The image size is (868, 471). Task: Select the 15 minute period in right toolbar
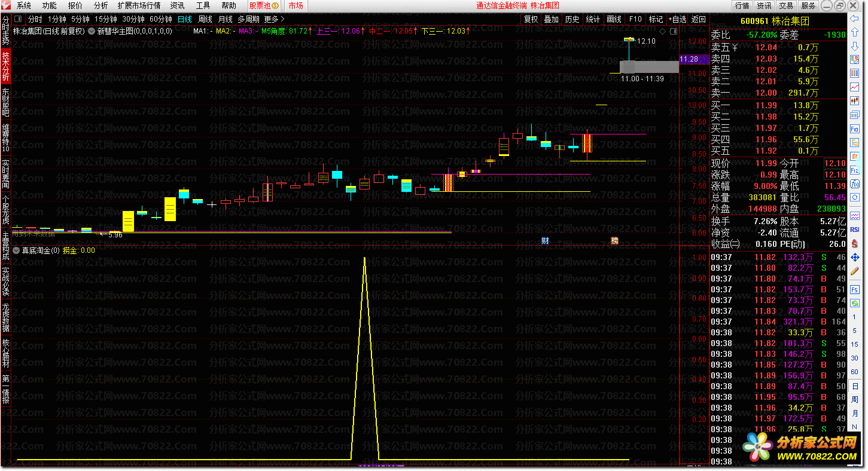(x=855, y=344)
